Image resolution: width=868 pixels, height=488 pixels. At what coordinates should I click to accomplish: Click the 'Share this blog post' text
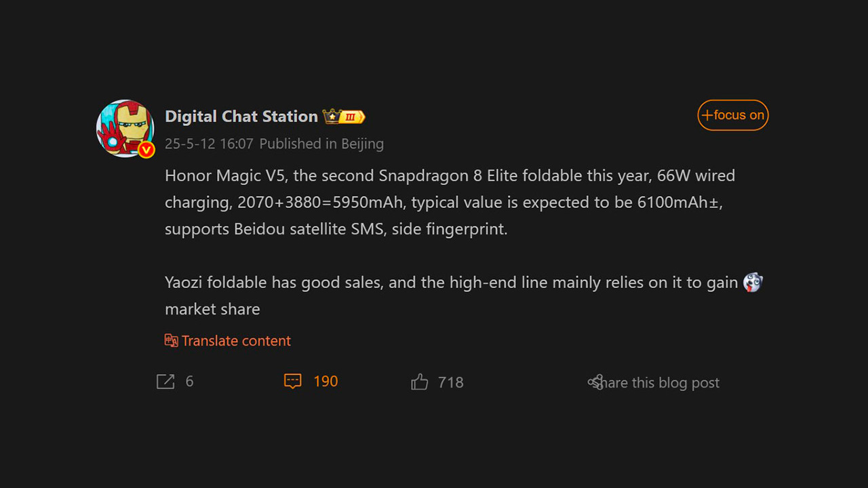point(659,383)
